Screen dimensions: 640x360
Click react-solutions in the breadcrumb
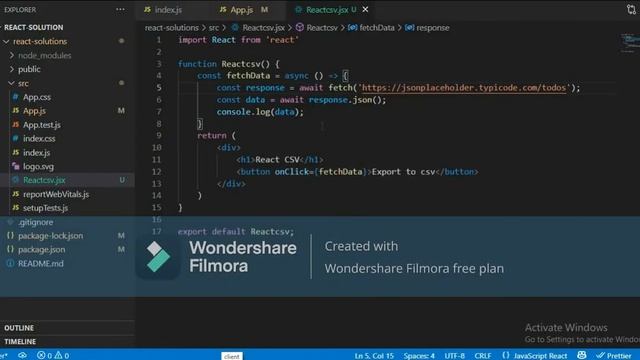pyautogui.click(x=172, y=28)
